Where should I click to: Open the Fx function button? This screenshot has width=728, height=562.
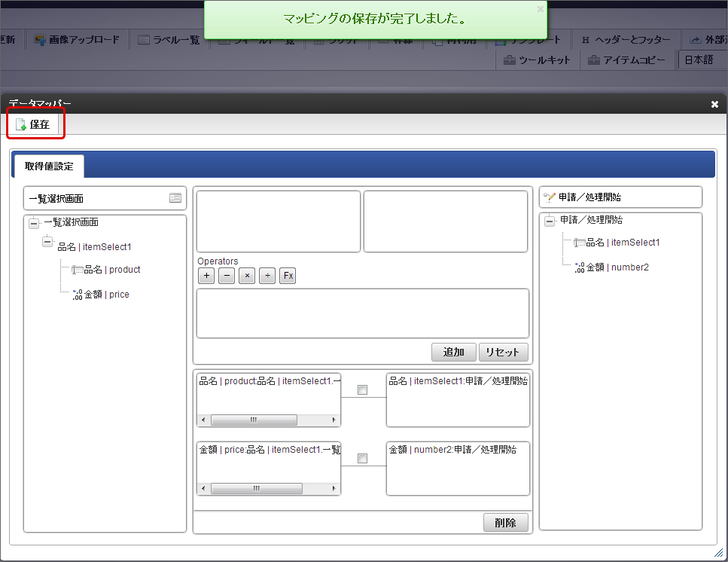pyautogui.click(x=288, y=276)
